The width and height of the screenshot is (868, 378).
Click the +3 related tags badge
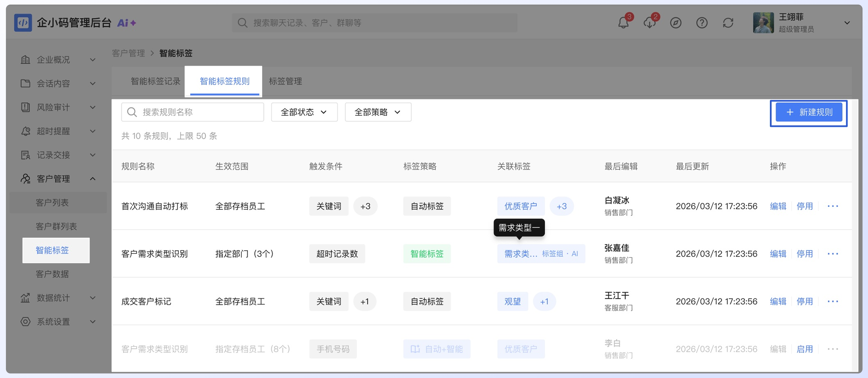(x=561, y=206)
